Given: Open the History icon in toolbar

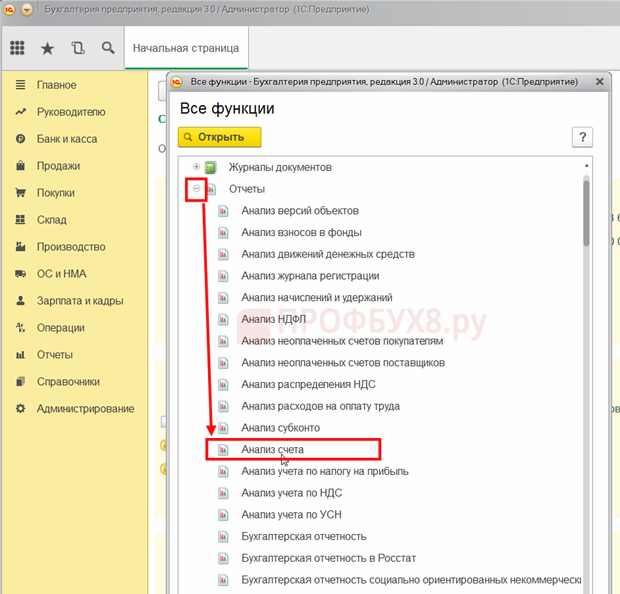Looking at the screenshot, I should [78, 48].
